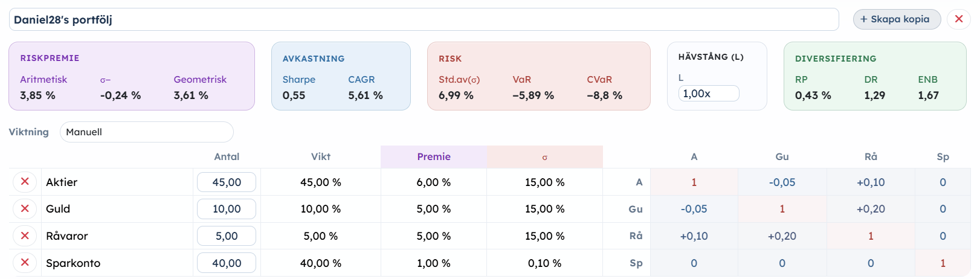Viewport: 980px width, 279px height.
Task: Remove the Aktier row with red X
Action: click(x=25, y=182)
